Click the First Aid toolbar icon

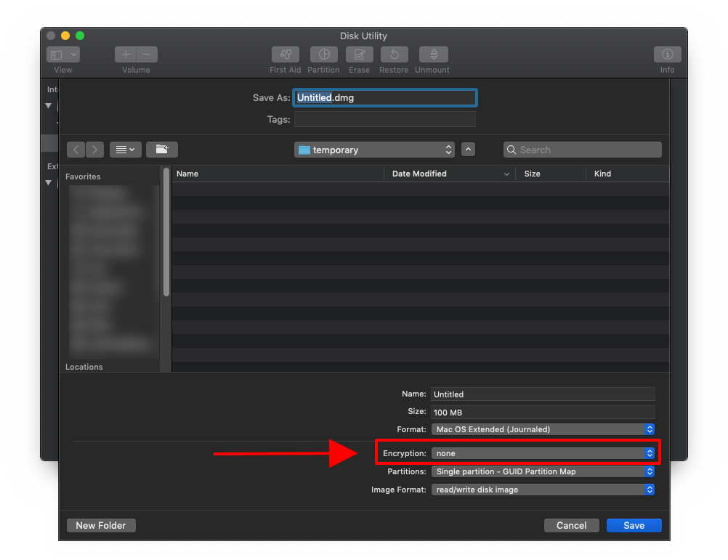coord(285,54)
